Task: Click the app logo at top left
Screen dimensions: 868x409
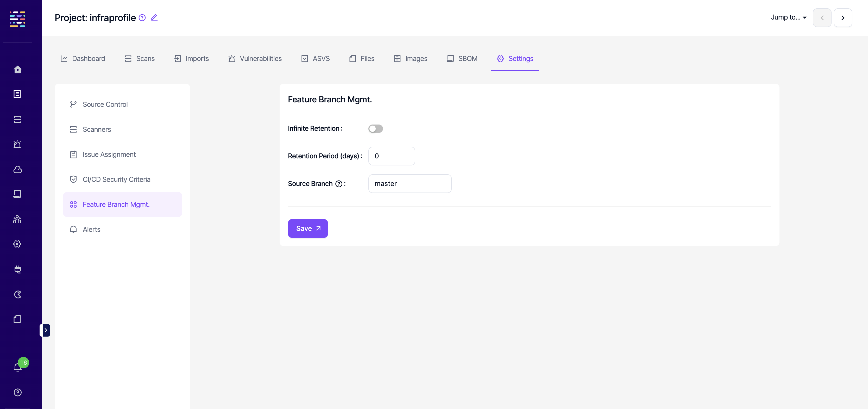Action: [17, 19]
